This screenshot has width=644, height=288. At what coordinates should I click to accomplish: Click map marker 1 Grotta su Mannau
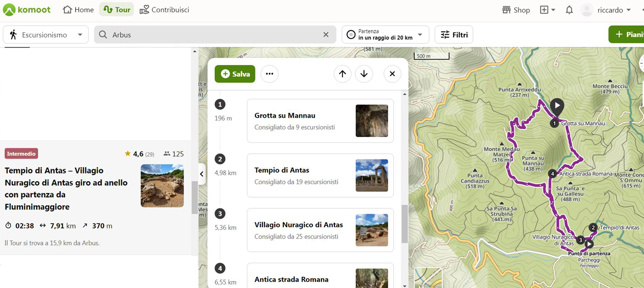pyautogui.click(x=554, y=124)
